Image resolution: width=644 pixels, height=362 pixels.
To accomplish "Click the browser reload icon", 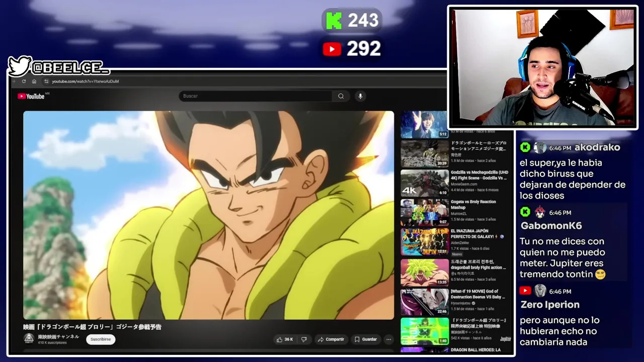I will click(x=24, y=81).
